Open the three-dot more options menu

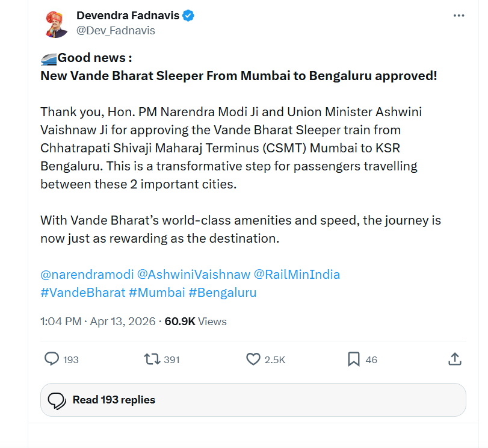click(x=459, y=16)
